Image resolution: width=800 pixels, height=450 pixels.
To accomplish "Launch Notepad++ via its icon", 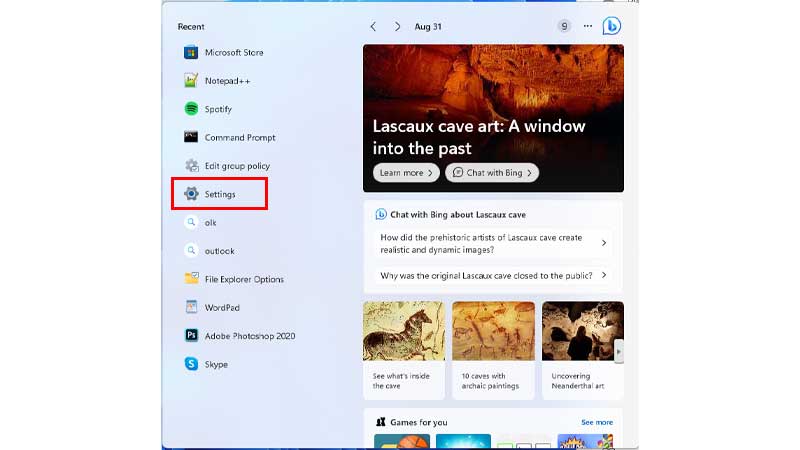I will tap(191, 80).
